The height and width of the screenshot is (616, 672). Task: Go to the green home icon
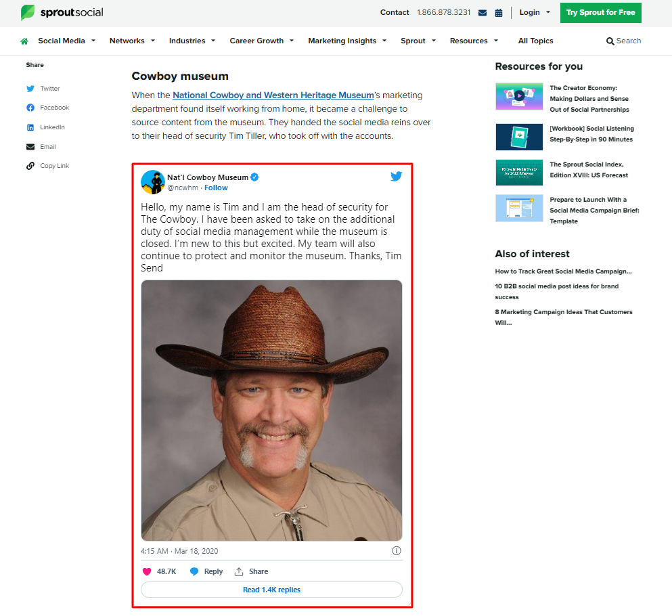click(24, 41)
